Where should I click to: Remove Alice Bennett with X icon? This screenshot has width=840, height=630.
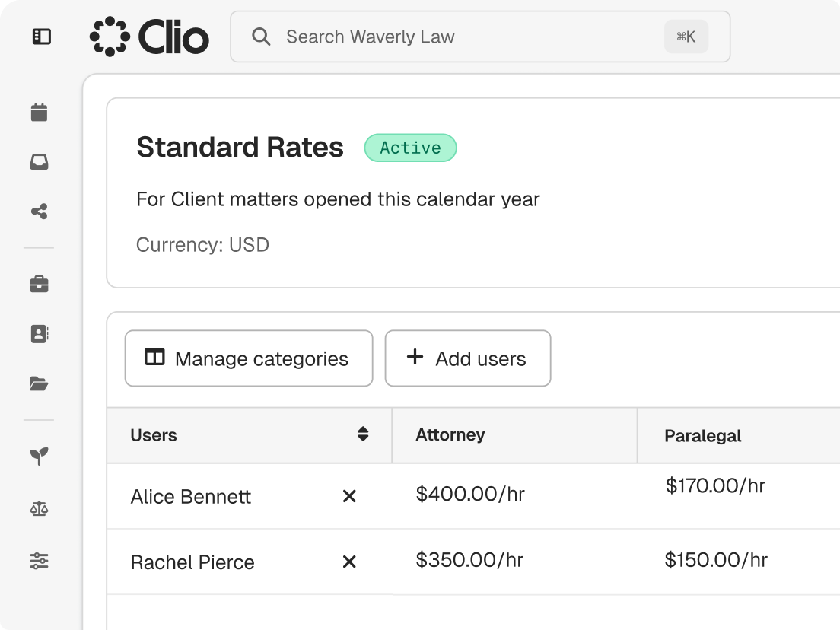pyautogui.click(x=349, y=496)
